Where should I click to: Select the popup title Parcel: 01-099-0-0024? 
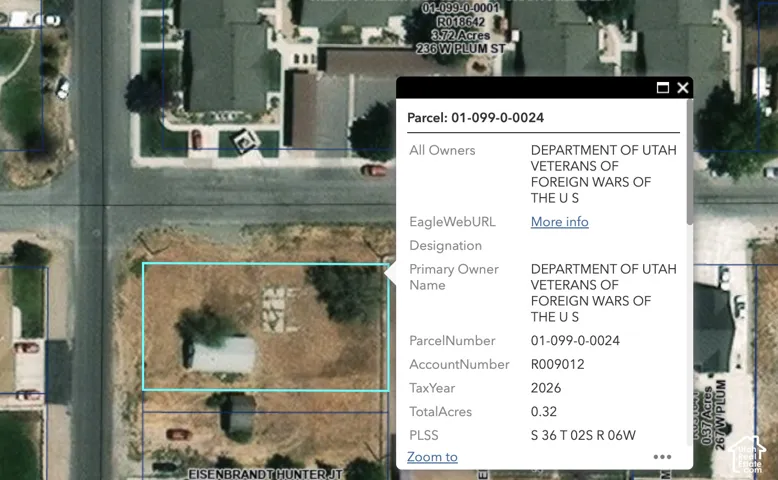click(x=475, y=118)
